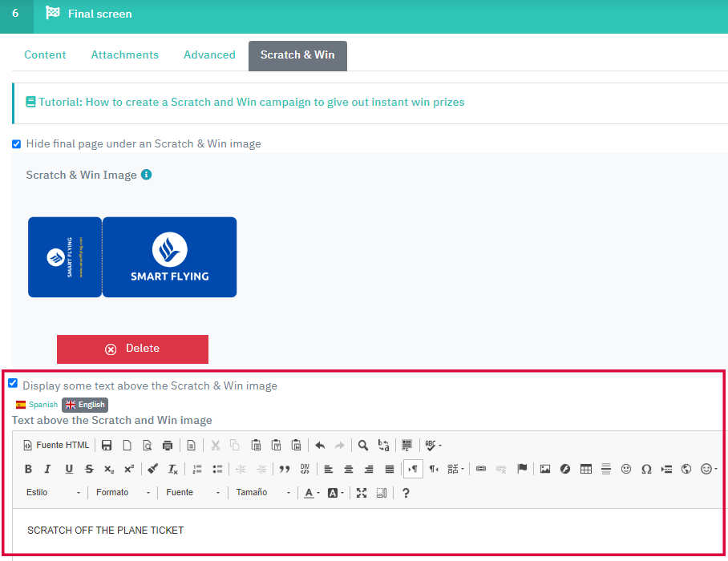This screenshot has width=728, height=561.
Task: Toggle Strikethrough formatting
Action: click(89, 469)
